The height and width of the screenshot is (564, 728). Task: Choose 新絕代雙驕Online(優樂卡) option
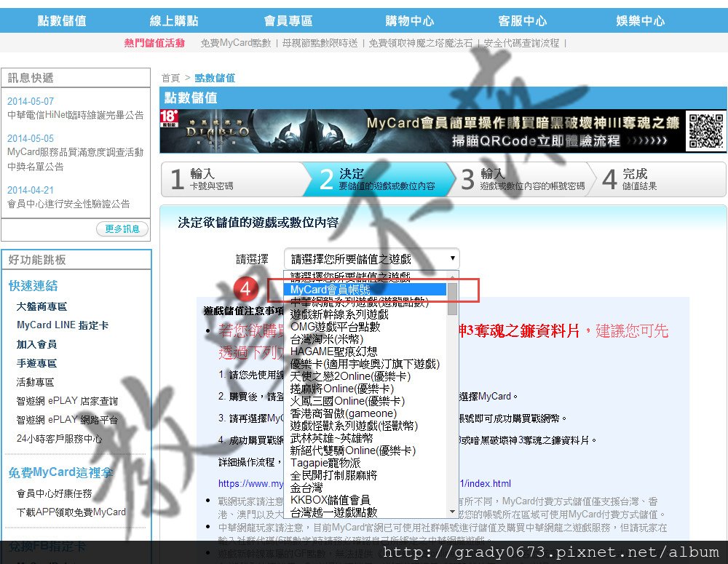(x=365, y=450)
